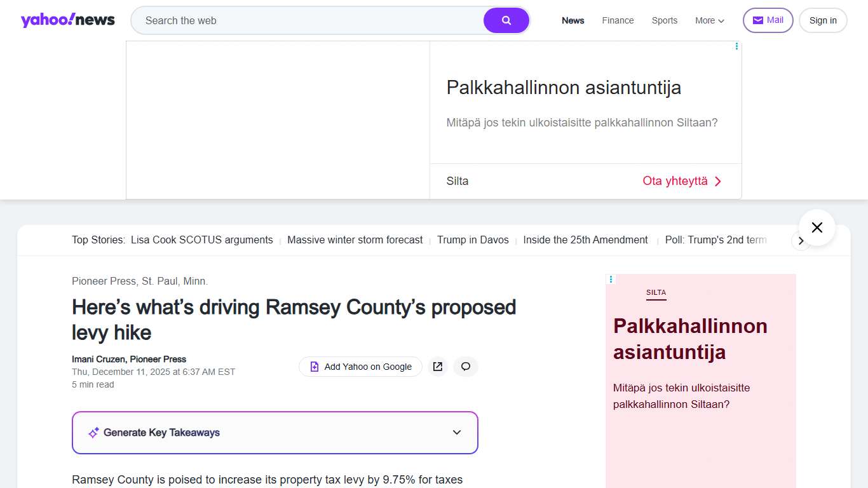
Task: Switch to the Finance section
Action: pyautogui.click(x=617, y=20)
